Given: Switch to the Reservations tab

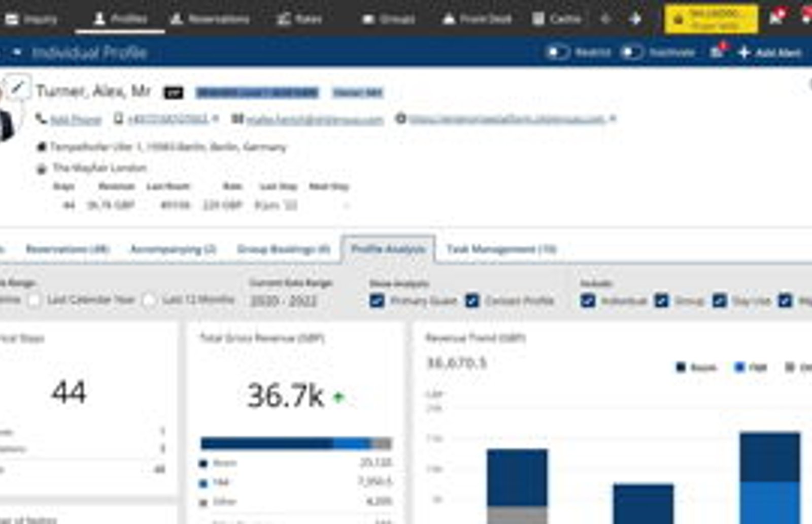Looking at the screenshot, I should (x=67, y=249).
